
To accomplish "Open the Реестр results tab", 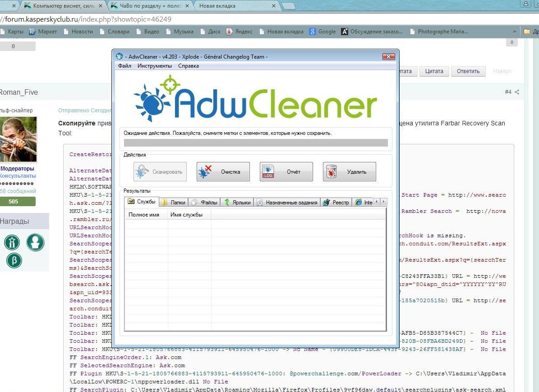I will pos(336,202).
